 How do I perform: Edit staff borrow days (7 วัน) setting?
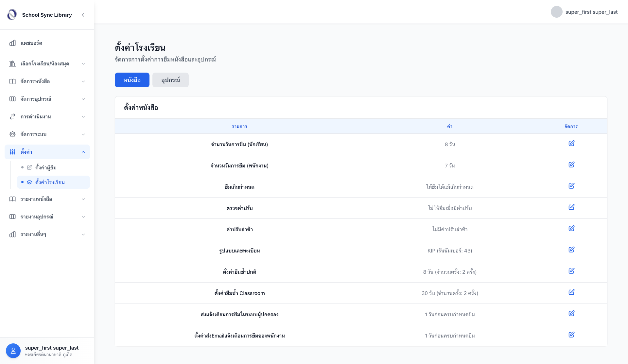click(571, 165)
